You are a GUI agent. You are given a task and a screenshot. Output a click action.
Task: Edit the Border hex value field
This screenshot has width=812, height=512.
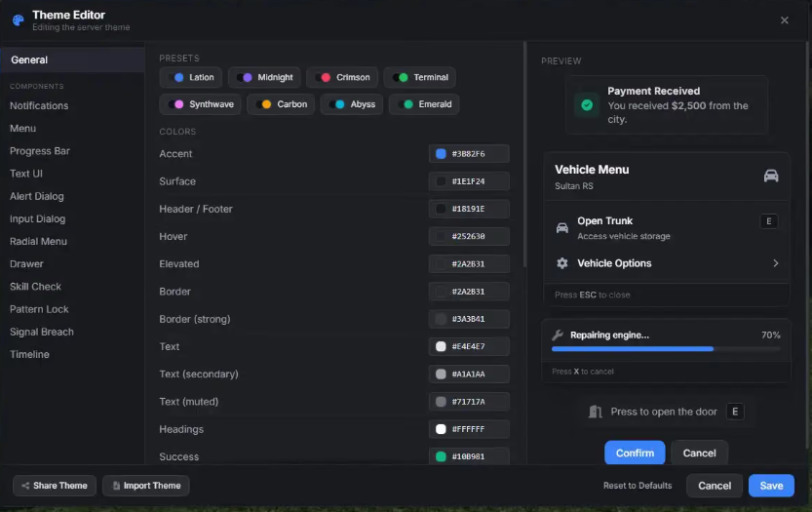[469, 292]
